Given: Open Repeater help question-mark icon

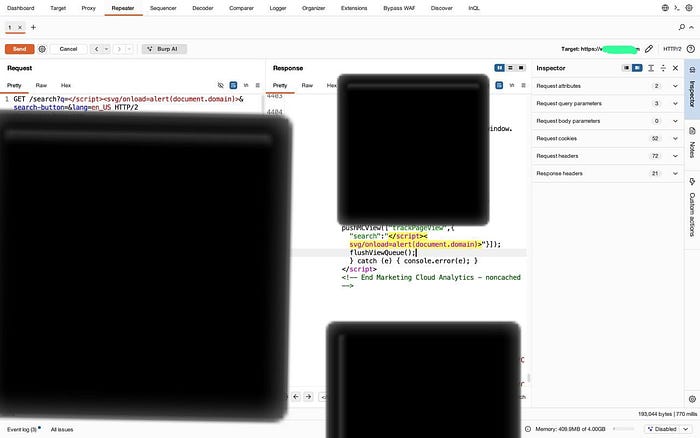Looking at the screenshot, I should tap(691, 49).
